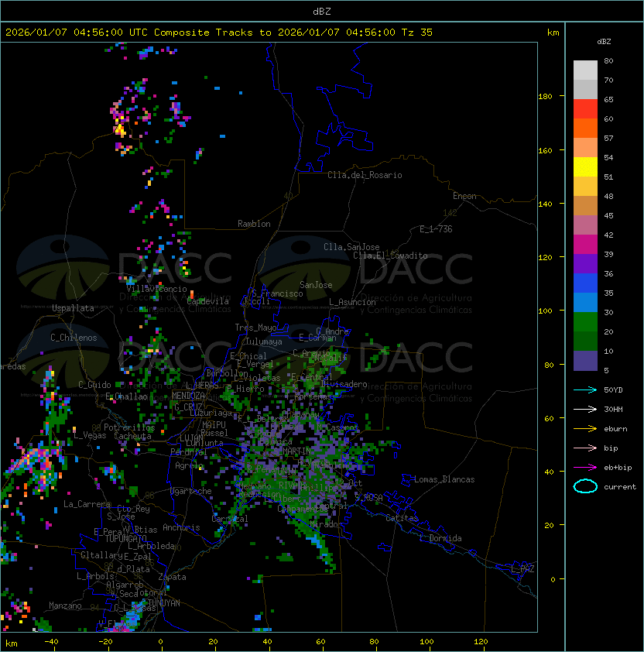Click the 'Mirador' map label
This screenshot has width=644, height=652.
coord(327,524)
